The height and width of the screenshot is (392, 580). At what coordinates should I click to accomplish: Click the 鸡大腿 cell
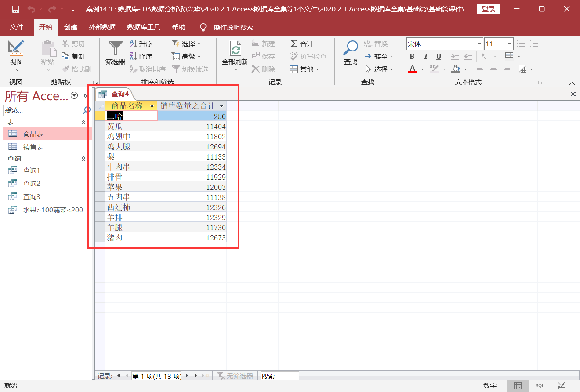coord(131,146)
